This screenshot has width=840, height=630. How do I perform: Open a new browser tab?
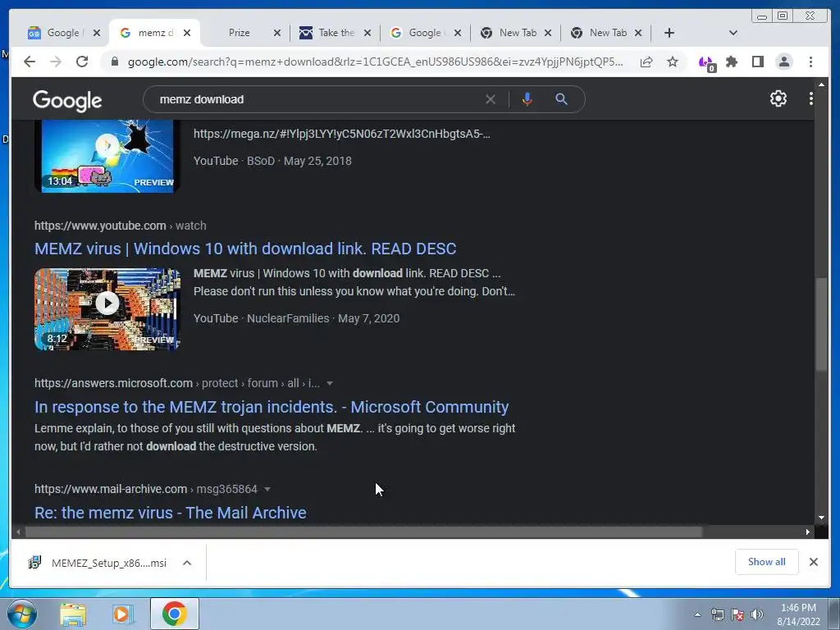[x=669, y=33]
